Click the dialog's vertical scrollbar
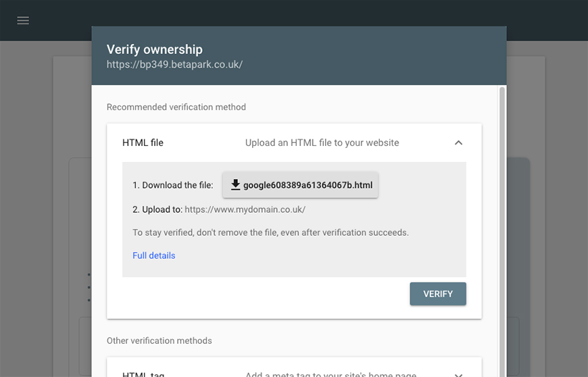The width and height of the screenshot is (588, 377). pos(501,232)
